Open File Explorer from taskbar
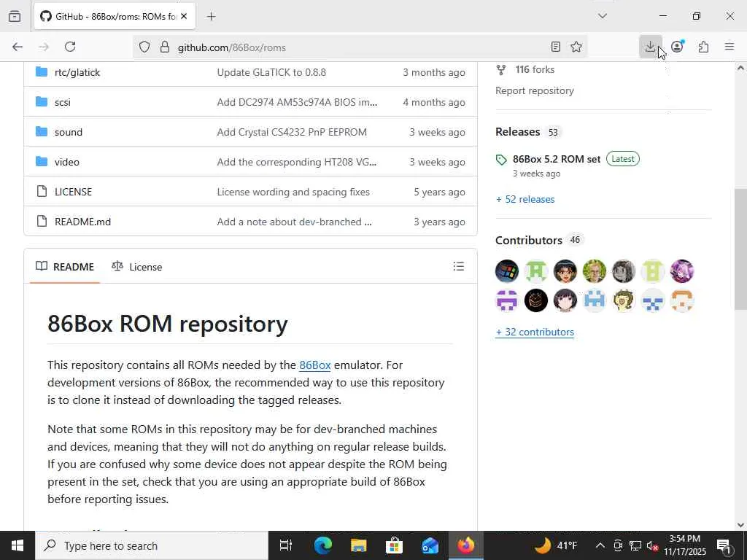This screenshot has width=747, height=560. click(x=358, y=545)
